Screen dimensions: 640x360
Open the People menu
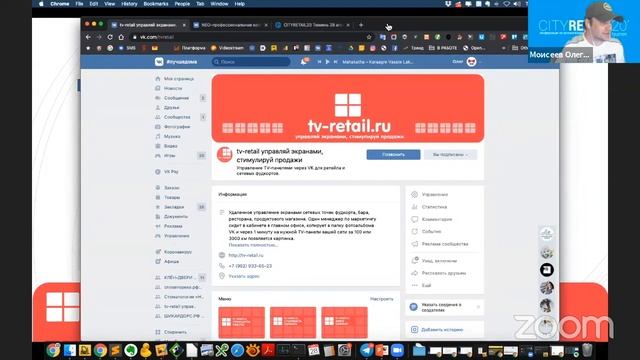coord(182,4)
